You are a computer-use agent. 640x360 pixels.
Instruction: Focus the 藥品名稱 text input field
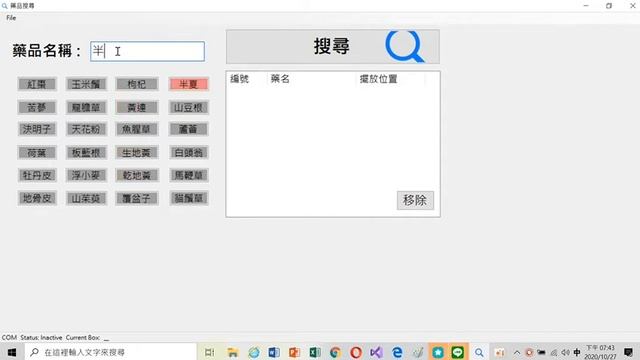[x=147, y=51]
